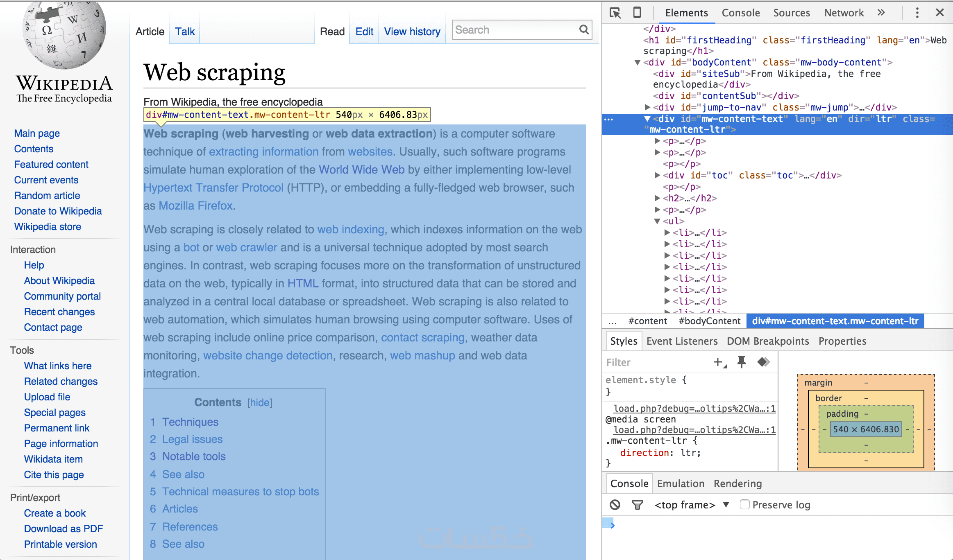
Task: Open the top frame dropdown
Action: 726,504
